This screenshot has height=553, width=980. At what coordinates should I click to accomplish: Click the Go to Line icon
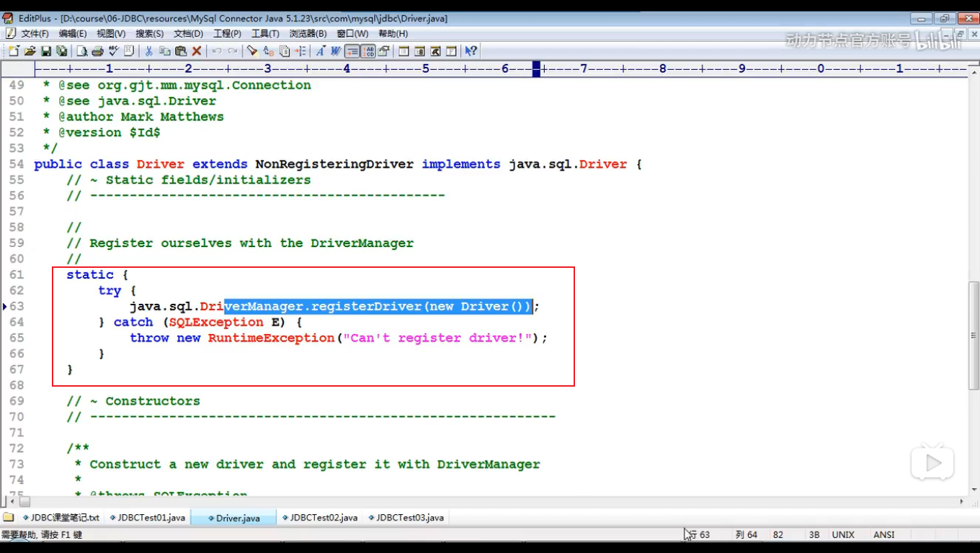[x=301, y=51]
